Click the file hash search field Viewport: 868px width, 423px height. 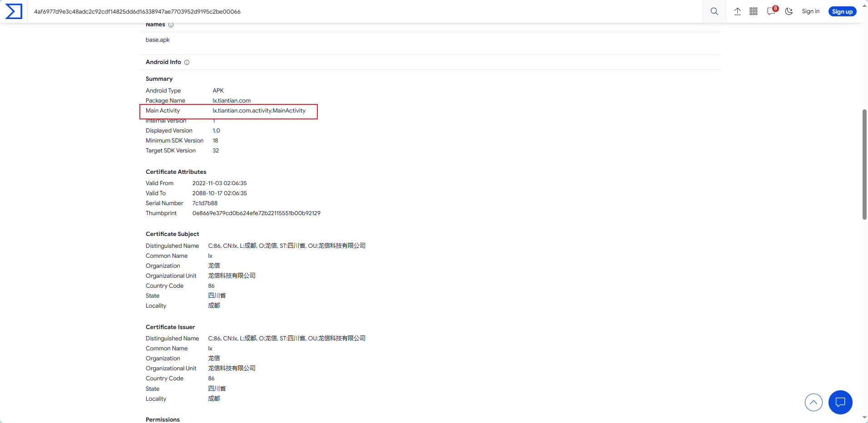[x=363, y=11]
